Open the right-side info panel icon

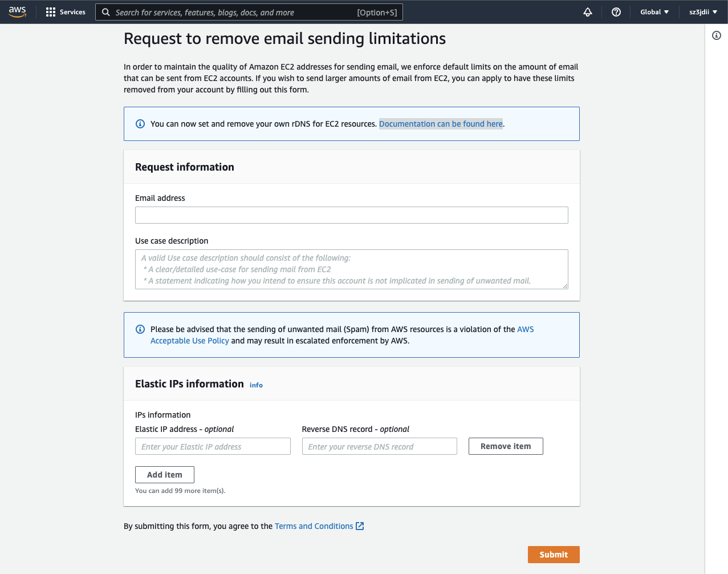pyautogui.click(x=717, y=35)
